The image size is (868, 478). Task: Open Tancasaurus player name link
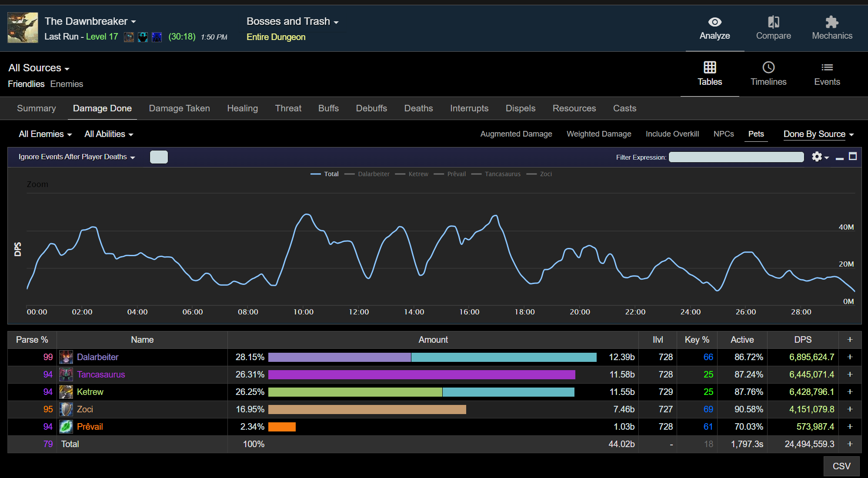click(x=101, y=374)
